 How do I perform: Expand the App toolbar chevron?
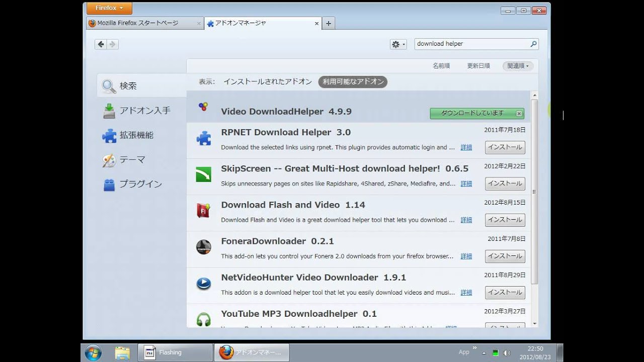point(474,347)
